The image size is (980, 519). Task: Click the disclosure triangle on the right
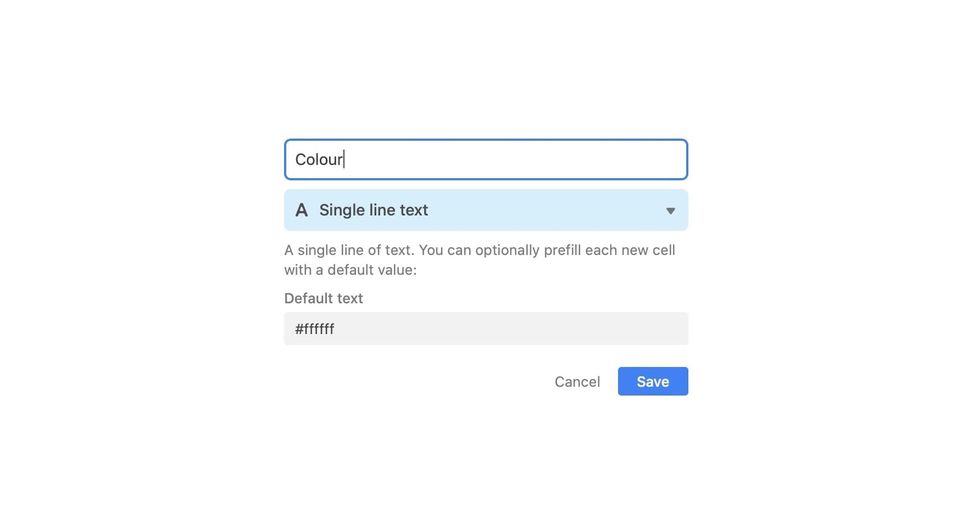pyautogui.click(x=670, y=211)
